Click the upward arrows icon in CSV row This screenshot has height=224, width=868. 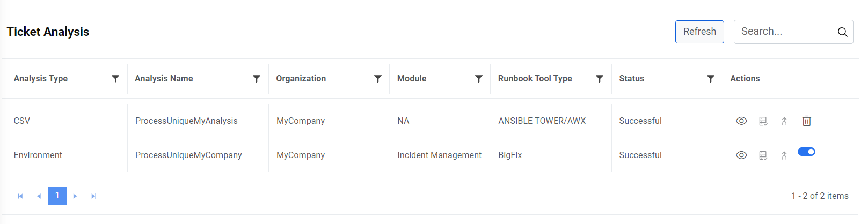[784, 121]
